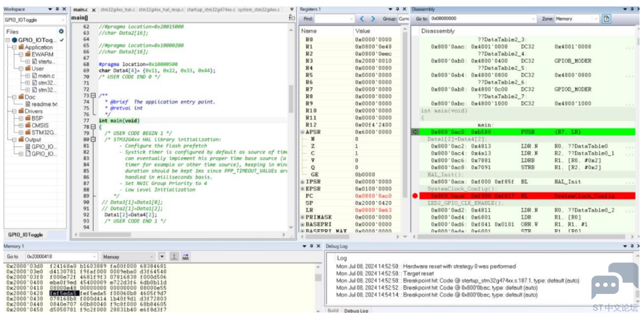Go to next register search match arrow

click(373, 19)
